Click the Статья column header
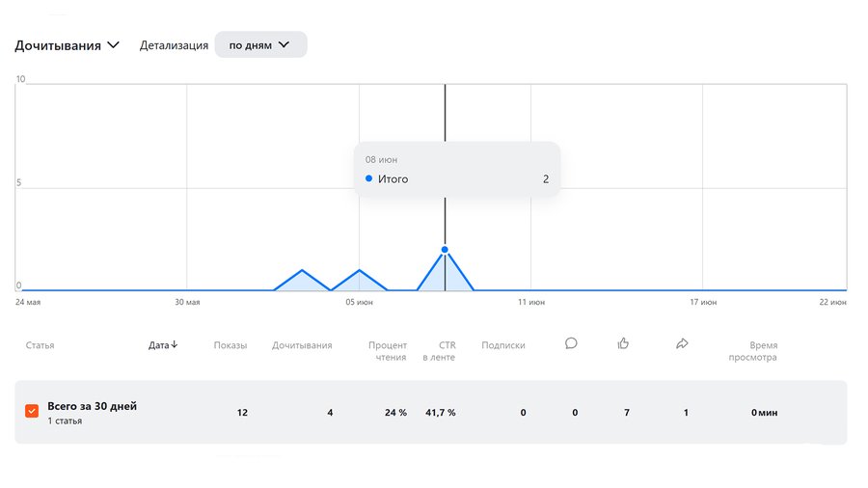Screen dimensions: 868x488 coord(40,345)
